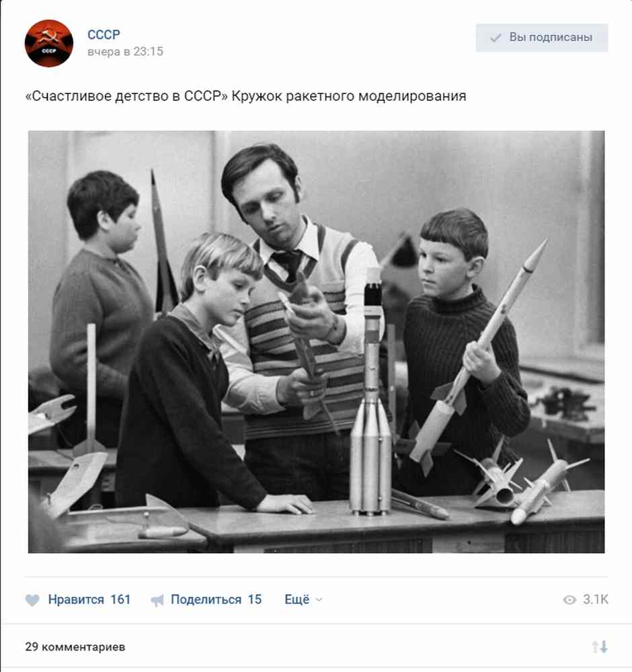Viewport: 632px width, 672px height.
Task: Click the СССР community avatar
Action: coord(49,43)
